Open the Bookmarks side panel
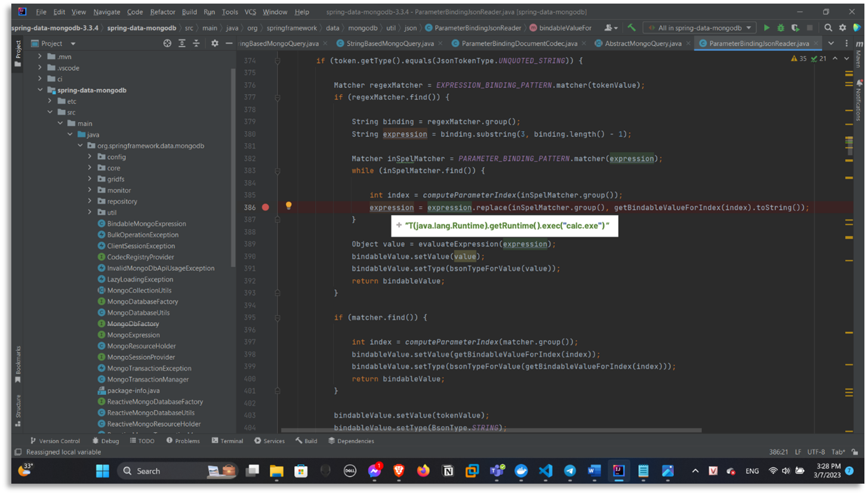This screenshot has width=868, height=495. pyautogui.click(x=18, y=364)
